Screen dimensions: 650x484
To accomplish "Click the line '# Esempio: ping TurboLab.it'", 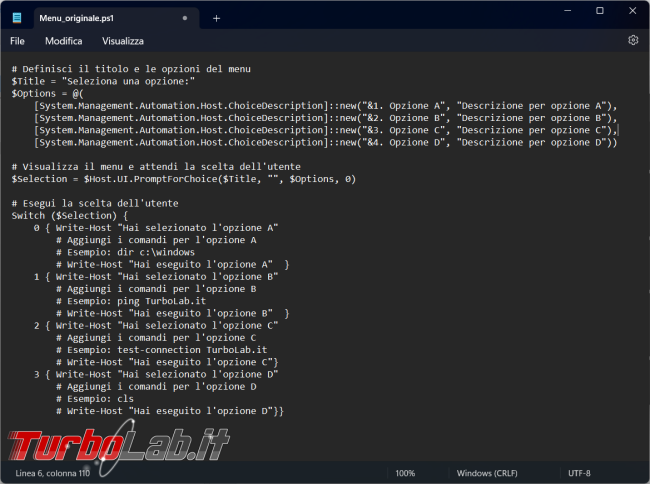I will (x=131, y=301).
